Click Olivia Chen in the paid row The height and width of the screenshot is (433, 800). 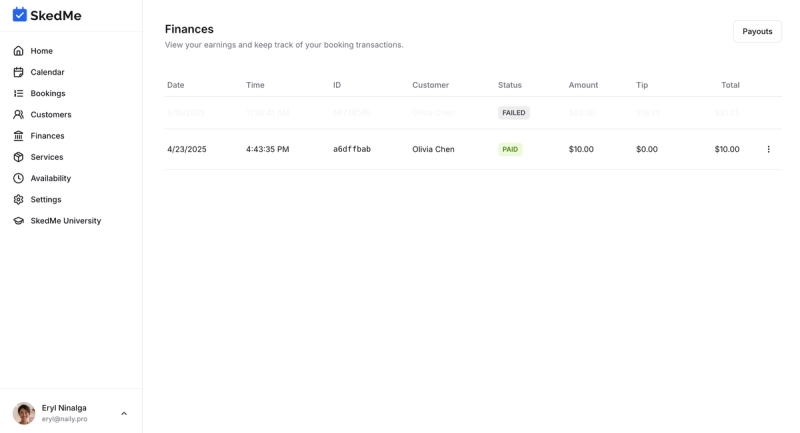(433, 149)
